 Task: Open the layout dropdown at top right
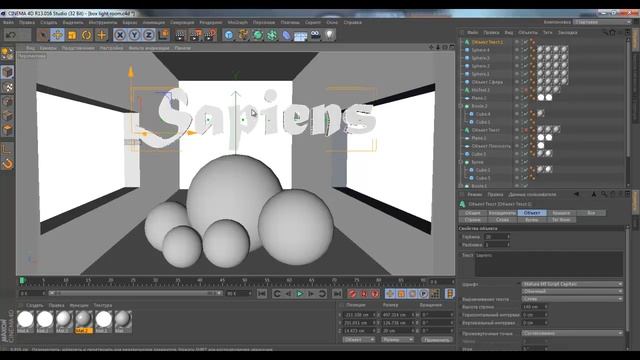602,22
